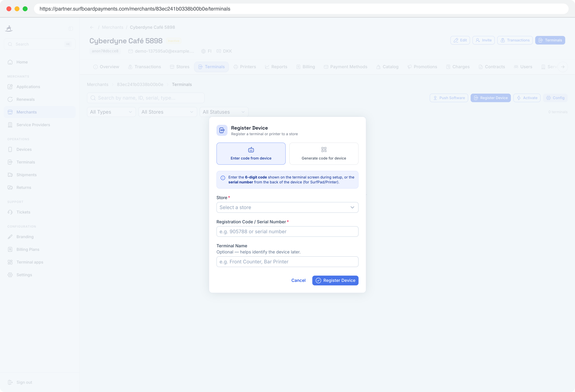Click the Register Device dialog header icon
The image size is (575, 392).
pyautogui.click(x=222, y=130)
